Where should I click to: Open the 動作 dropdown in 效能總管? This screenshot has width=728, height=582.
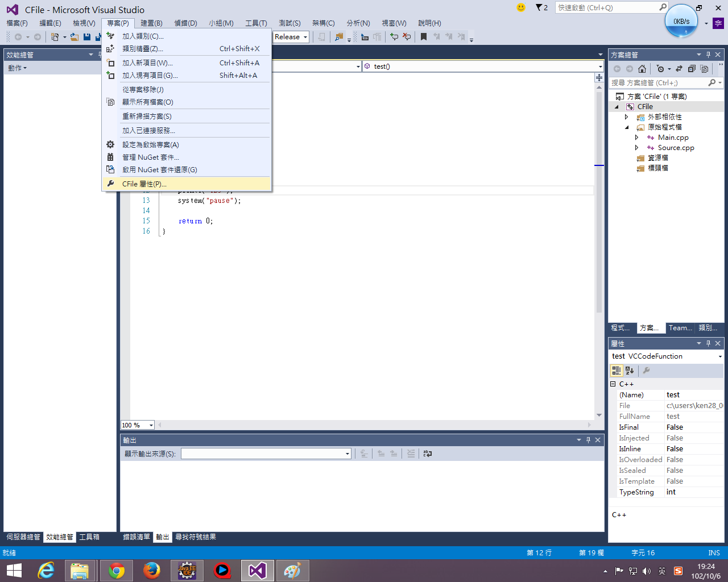tap(17, 68)
